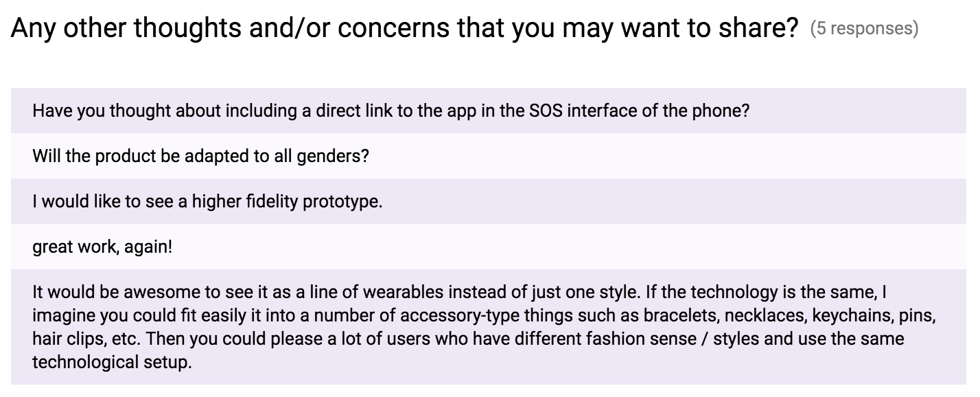The height and width of the screenshot is (397, 980).
Task: Select the "higher fidelity prototype" response row
Action: pos(488,201)
